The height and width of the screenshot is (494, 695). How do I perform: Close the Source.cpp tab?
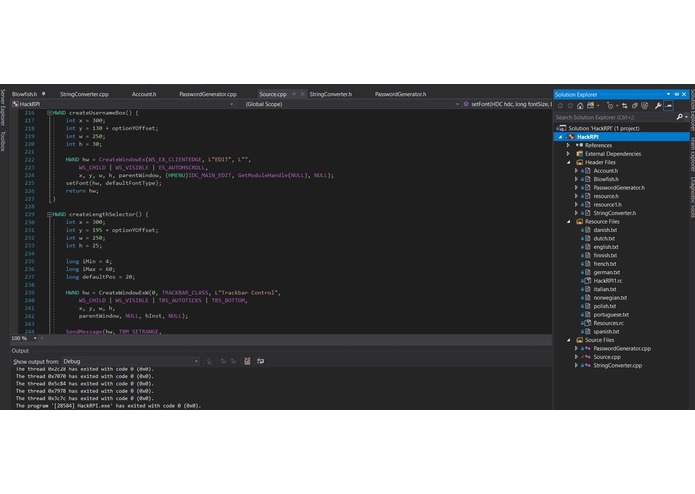point(302,94)
